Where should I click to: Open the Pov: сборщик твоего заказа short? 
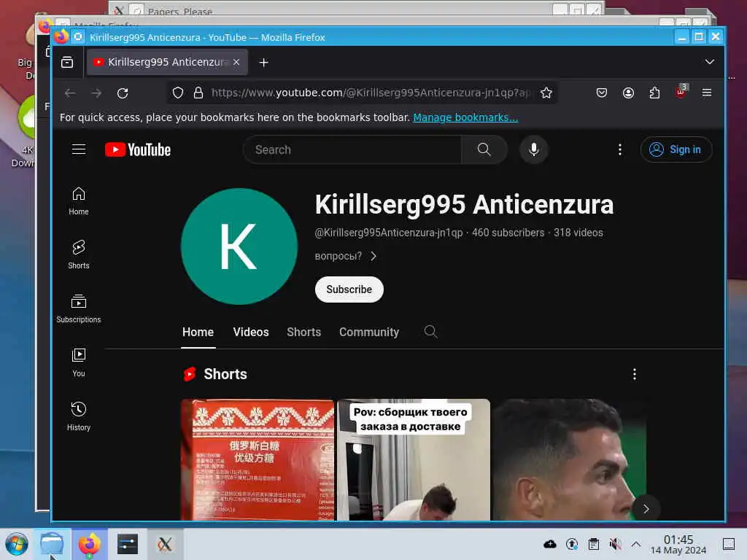(413, 459)
